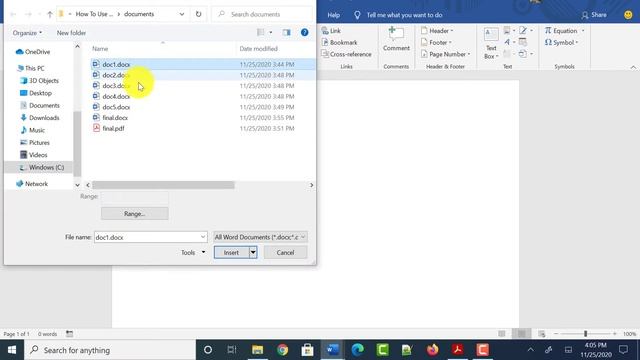Image resolution: width=640 pixels, height=360 pixels.
Task: Insert a Bookmark in Word ribbon
Action: 340,42
